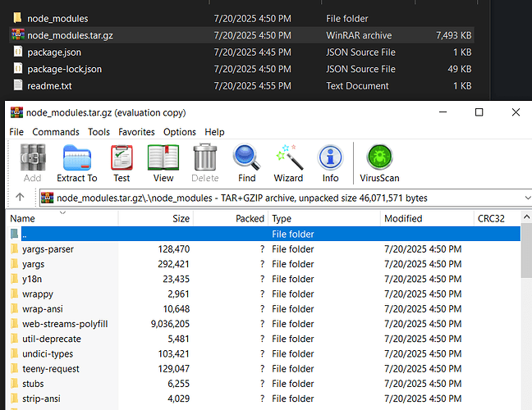Viewport: 532px width, 410px height.
Task: Expand the archive path dropdown
Action: pos(525,198)
